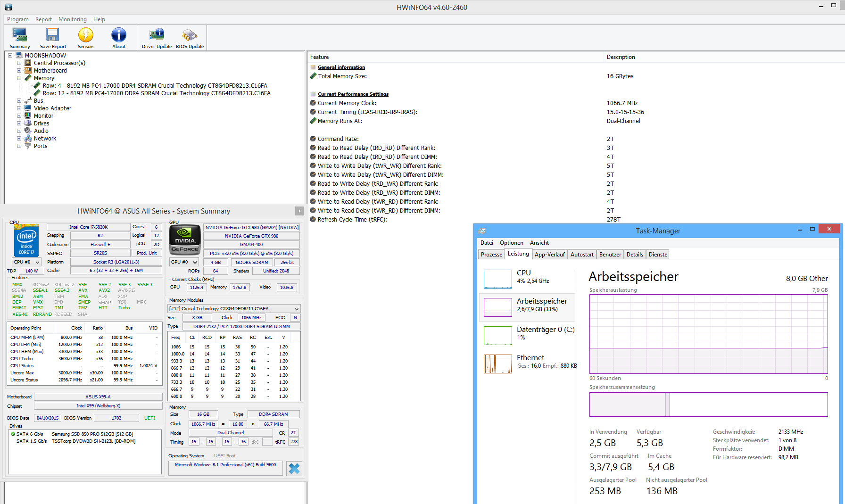Viewport: 845px width, 504px height.
Task: Open the Monitoring menu
Action: pyautogui.click(x=73, y=19)
